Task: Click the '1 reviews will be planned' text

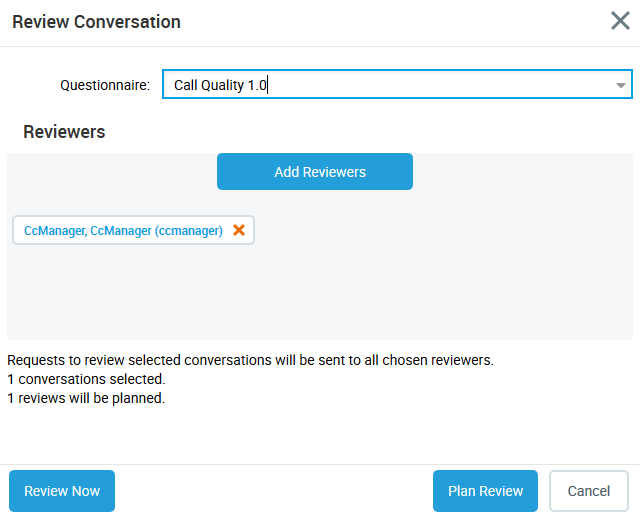Action: [x=86, y=398]
